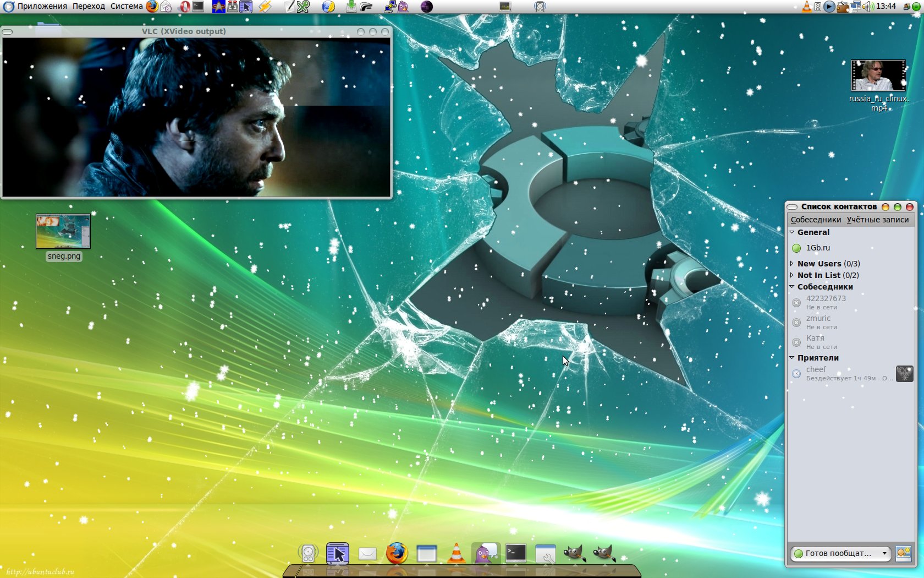Click the blue star launcher icon in top panel
The height and width of the screenshot is (578, 924).
[218, 7]
